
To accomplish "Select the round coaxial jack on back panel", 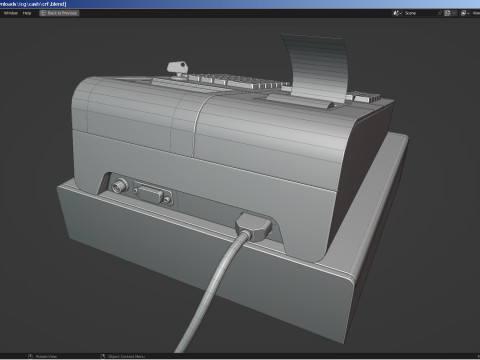I will [x=120, y=186].
